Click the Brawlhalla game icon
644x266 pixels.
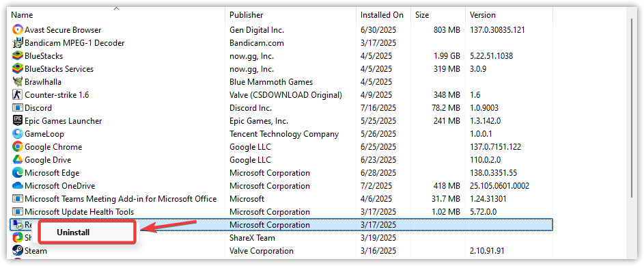tap(18, 82)
